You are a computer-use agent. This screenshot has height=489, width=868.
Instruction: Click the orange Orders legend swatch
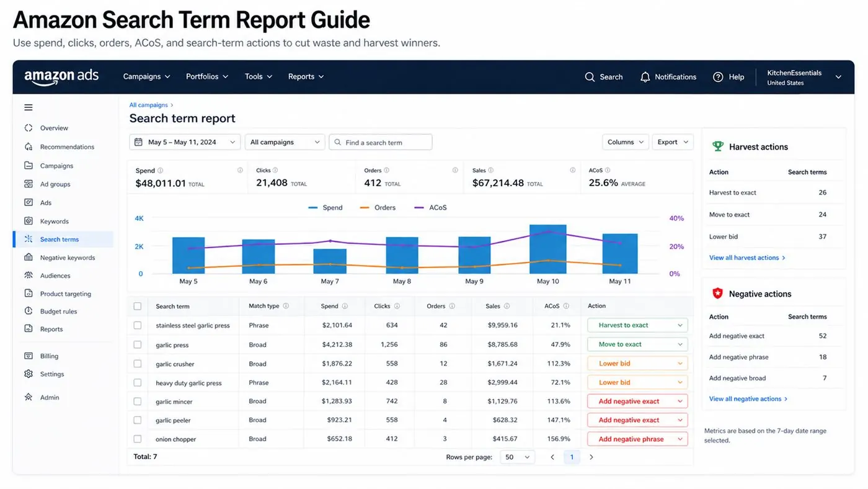point(365,208)
